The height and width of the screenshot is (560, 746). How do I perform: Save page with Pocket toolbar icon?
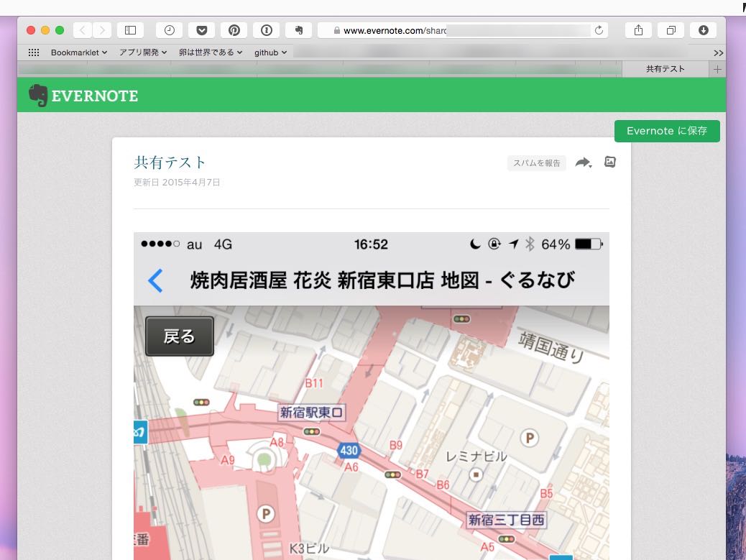[202, 30]
